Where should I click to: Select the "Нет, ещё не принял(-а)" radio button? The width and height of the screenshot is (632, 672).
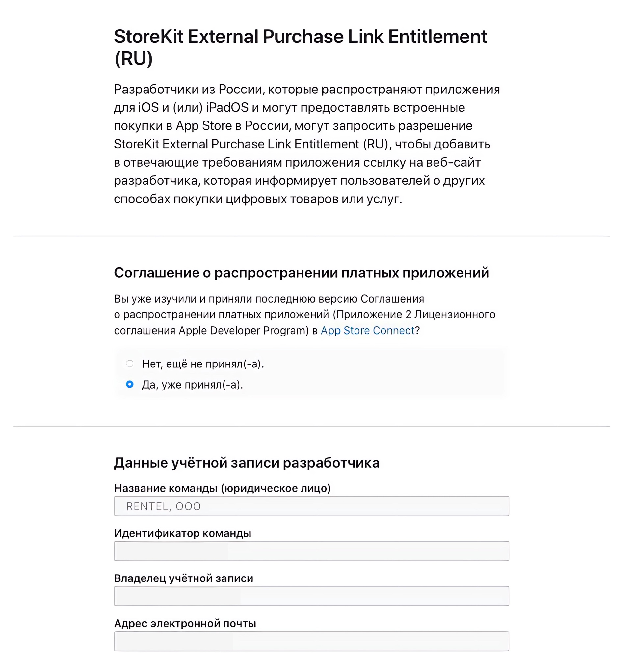click(x=129, y=363)
